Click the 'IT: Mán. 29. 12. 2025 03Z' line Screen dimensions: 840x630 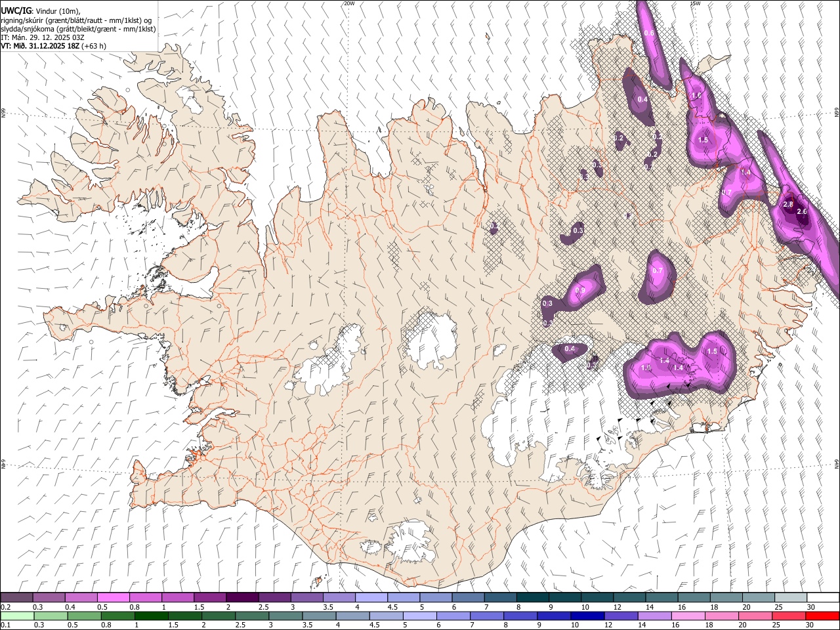pos(42,37)
